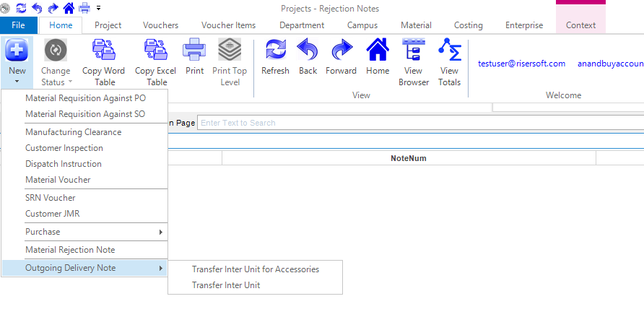Open the Costing ribbon tab
The height and width of the screenshot is (330, 644).
click(x=468, y=25)
